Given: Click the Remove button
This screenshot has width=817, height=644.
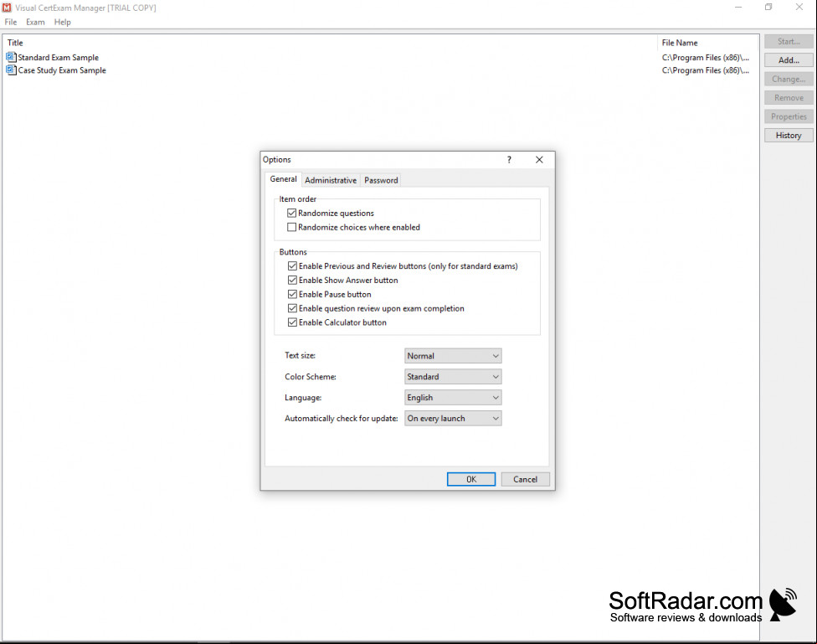Looking at the screenshot, I should point(789,97).
